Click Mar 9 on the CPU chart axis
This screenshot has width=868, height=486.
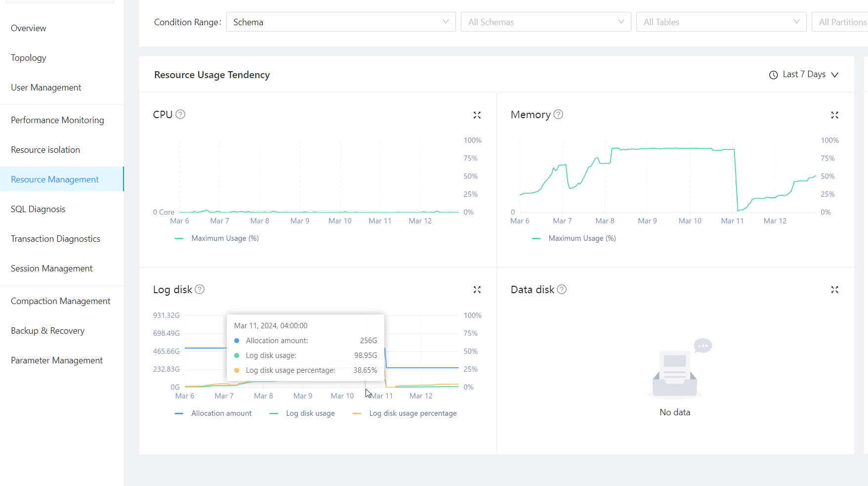(300, 221)
